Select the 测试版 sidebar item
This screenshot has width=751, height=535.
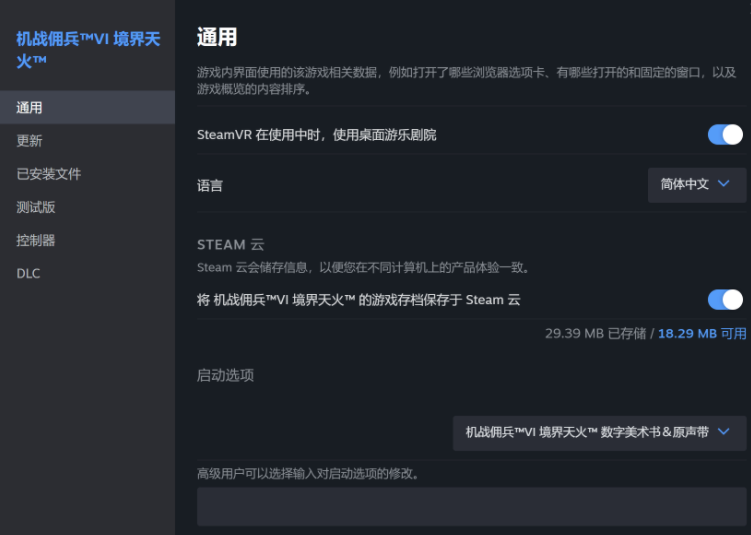(x=36, y=207)
